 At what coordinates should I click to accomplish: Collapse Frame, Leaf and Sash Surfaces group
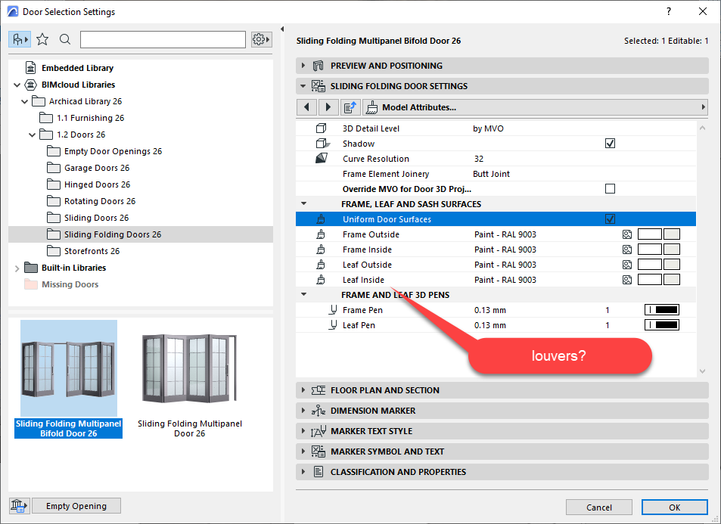[x=303, y=203]
